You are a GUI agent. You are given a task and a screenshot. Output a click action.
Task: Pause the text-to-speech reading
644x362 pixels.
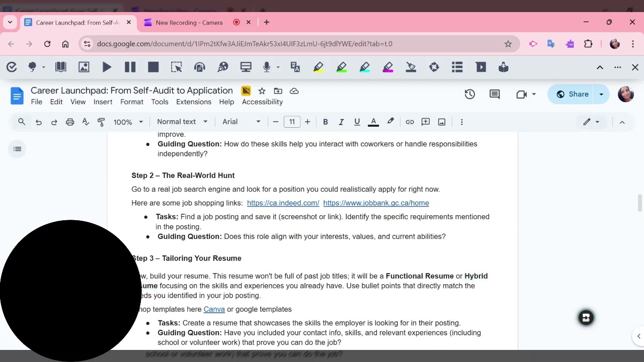130,67
